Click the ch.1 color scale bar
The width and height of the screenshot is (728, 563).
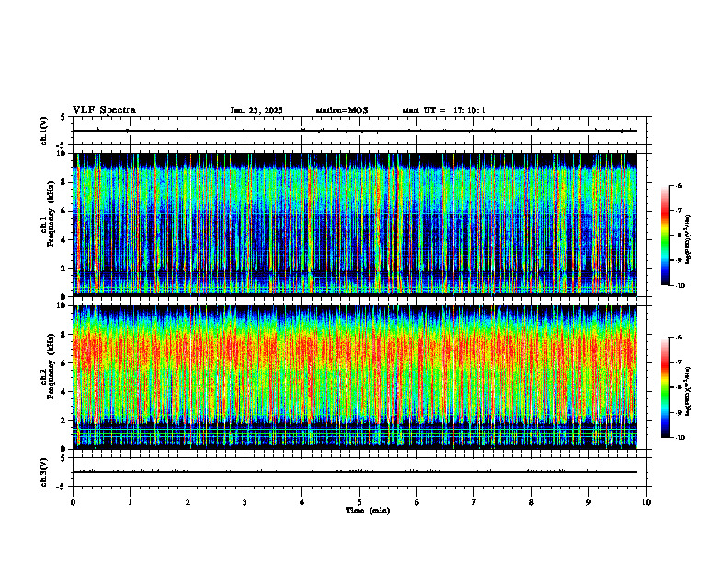[665, 236]
